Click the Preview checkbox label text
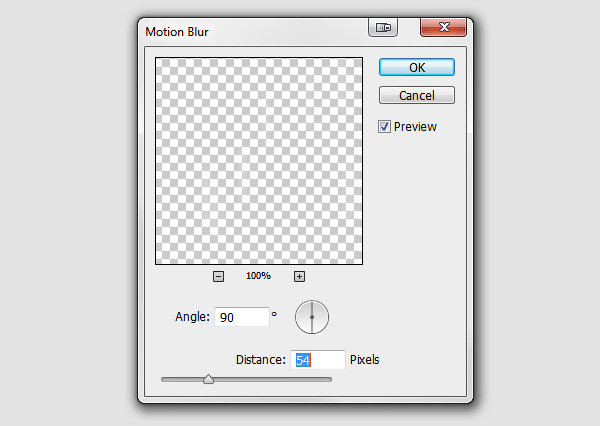 click(415, 127)
